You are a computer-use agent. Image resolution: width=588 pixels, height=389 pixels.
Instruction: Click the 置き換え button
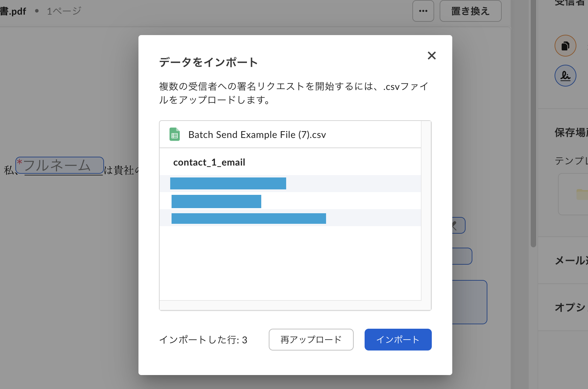coord(470,11)
